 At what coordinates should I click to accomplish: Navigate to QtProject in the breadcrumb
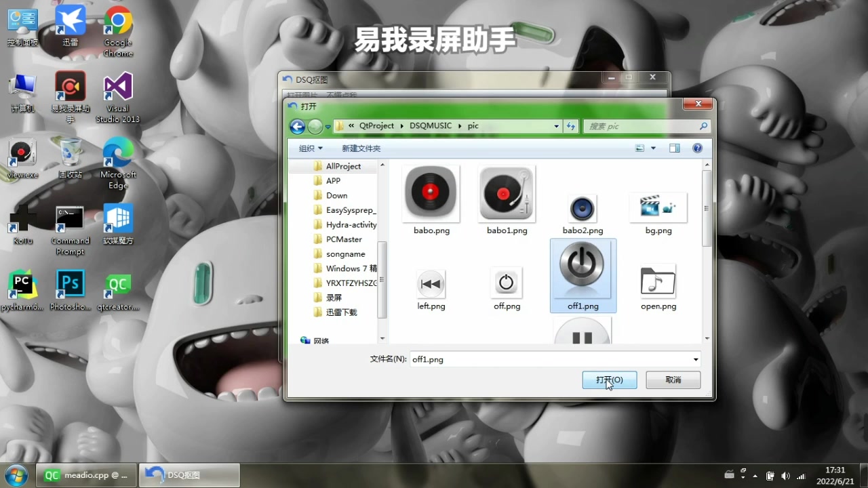tap(376, 126)
